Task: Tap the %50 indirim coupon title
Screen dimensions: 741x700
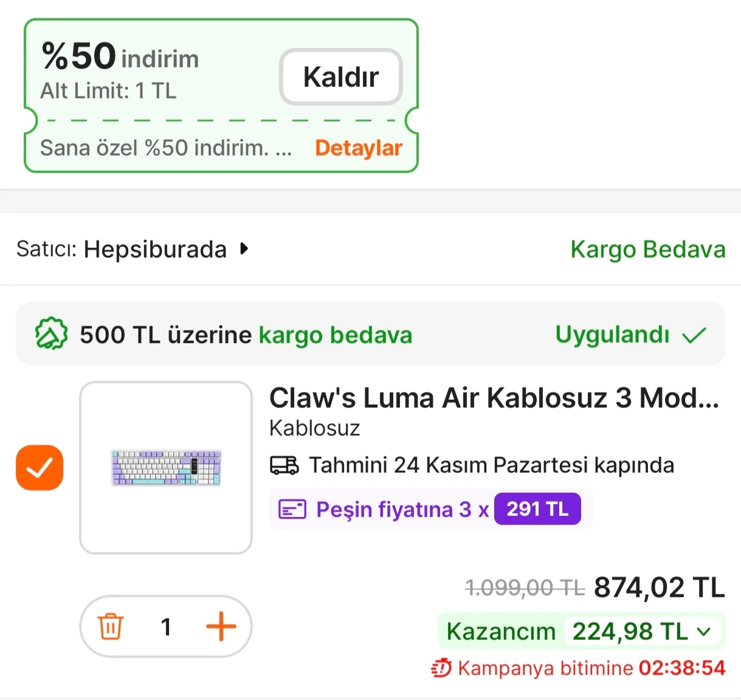Action: coord(120,57)
